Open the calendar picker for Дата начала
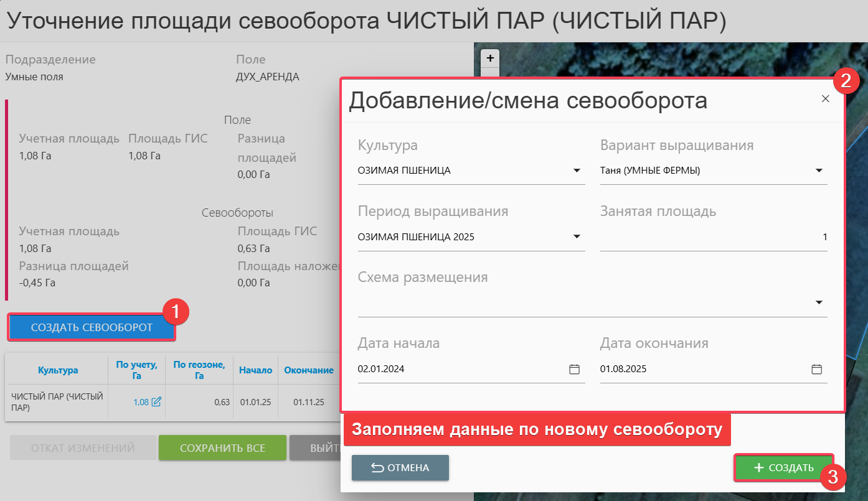The image size is (868, 501). 574,369
